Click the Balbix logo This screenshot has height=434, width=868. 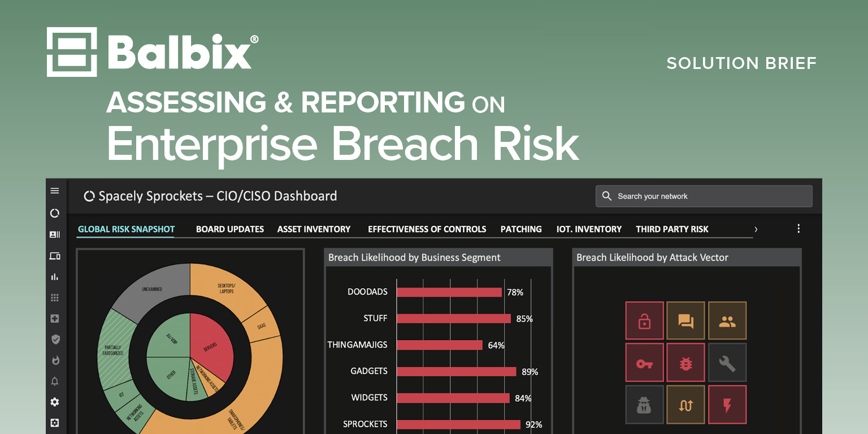153,51
